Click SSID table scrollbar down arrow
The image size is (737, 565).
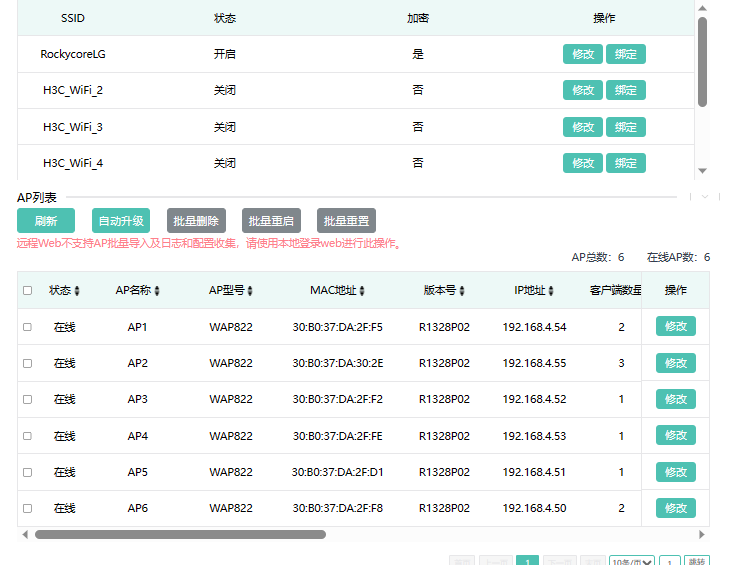(x=702, y=171)
